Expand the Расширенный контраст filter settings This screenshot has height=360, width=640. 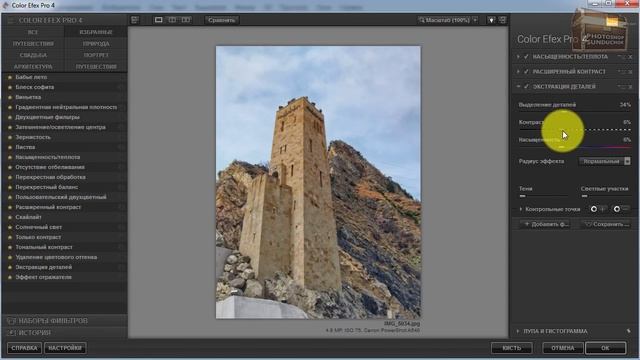click(518, 72)
